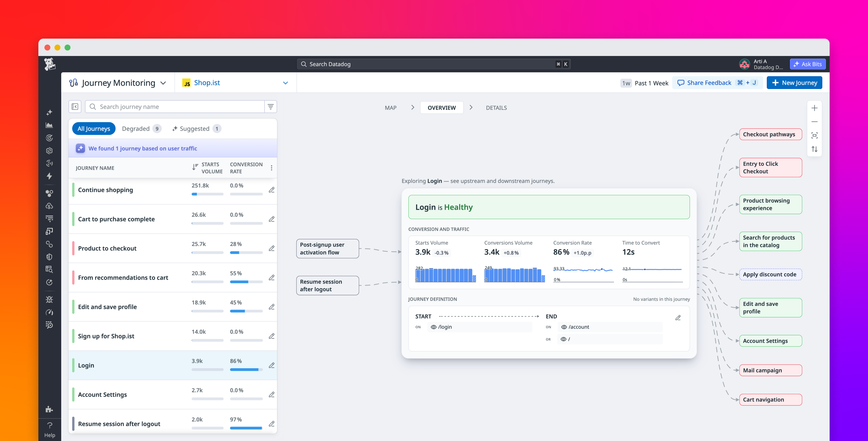Open the table column options kebab menu
This screenshot has height=441, width=868.
click(x=272, y=168)
